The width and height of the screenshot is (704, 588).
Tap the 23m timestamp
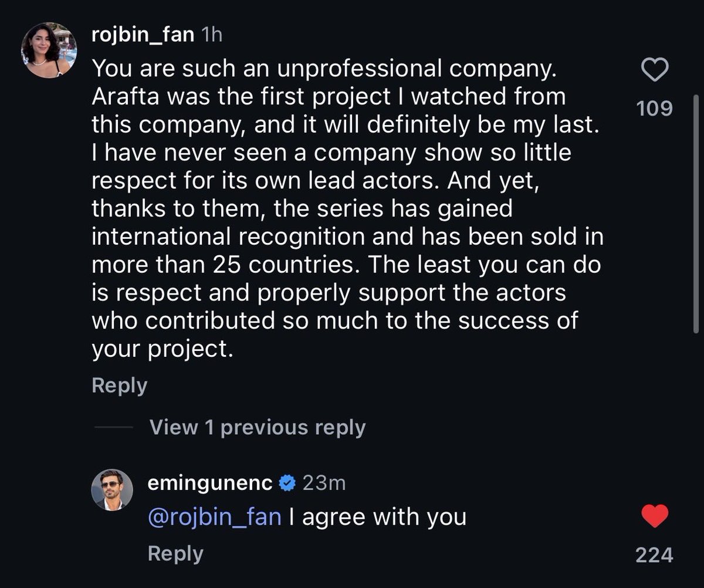(x=324, y=483)
